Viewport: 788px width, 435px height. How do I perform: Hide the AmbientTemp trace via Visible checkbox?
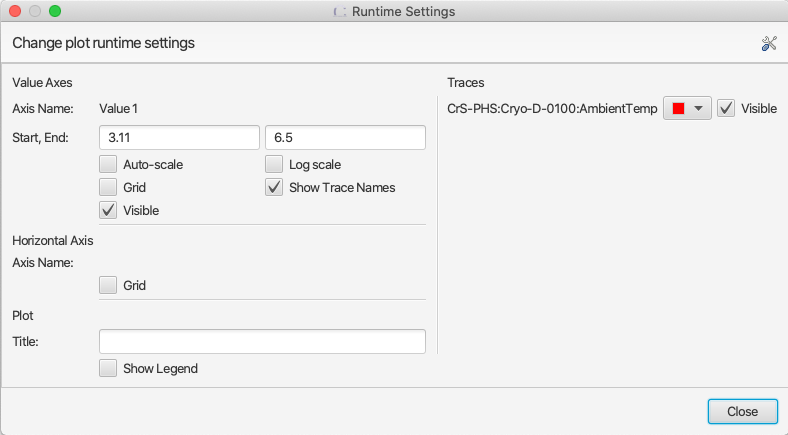point(726,108)
